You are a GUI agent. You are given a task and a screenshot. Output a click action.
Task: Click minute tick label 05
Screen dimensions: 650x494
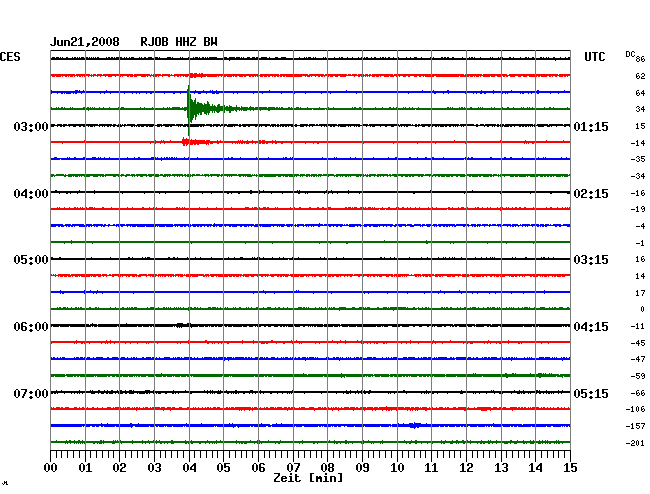click(223, 468)
